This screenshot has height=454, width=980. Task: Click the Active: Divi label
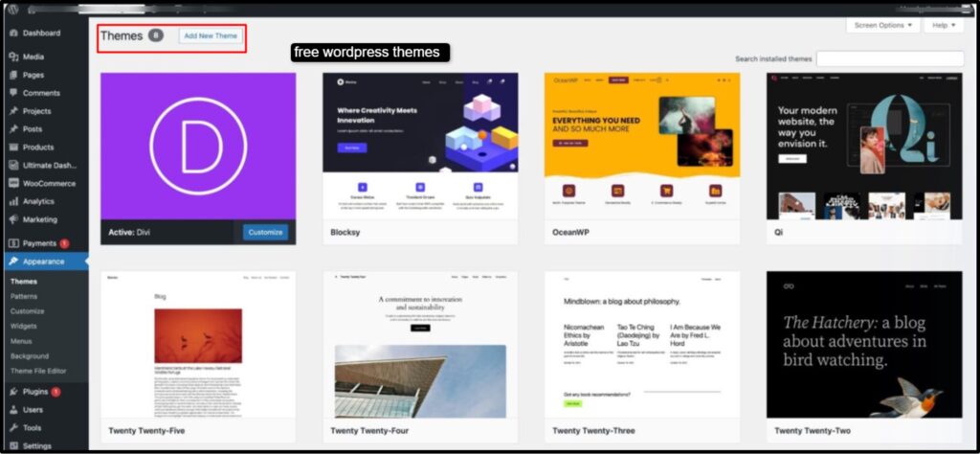129,232
